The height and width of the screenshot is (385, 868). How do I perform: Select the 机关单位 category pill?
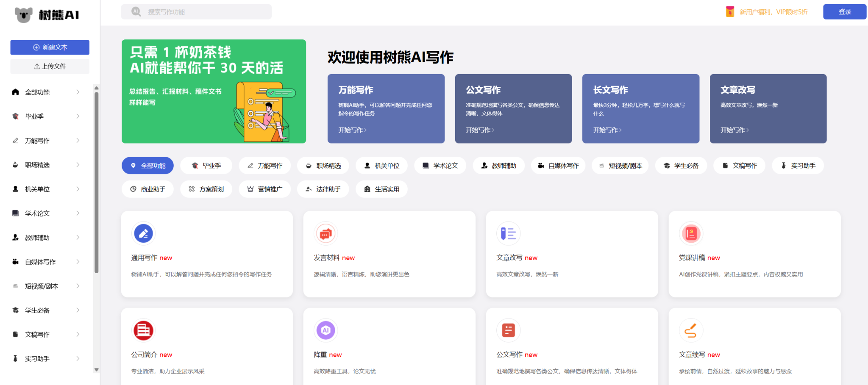381,166
